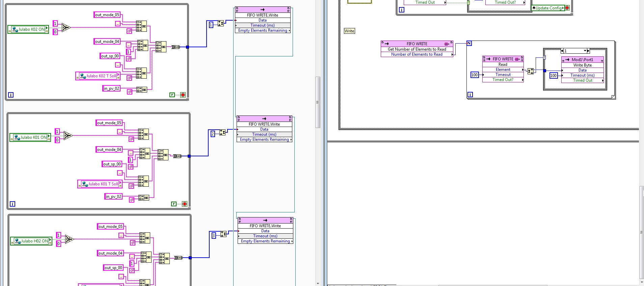This screenshot has height=286, width=644.
Task: Click the numeric constant 2 before the Build Array
Action: [x=213, y=134]
